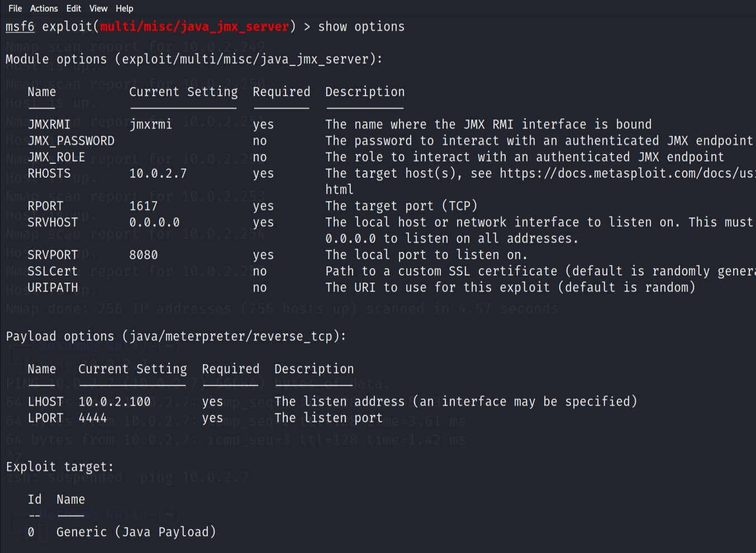Click the 'Description' header in module options

(365, 92)
